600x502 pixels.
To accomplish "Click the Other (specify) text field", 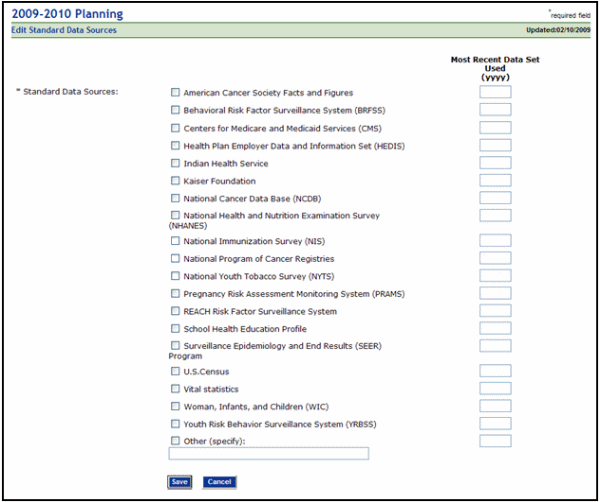I will pyautogui.click(x=269, y=454).
